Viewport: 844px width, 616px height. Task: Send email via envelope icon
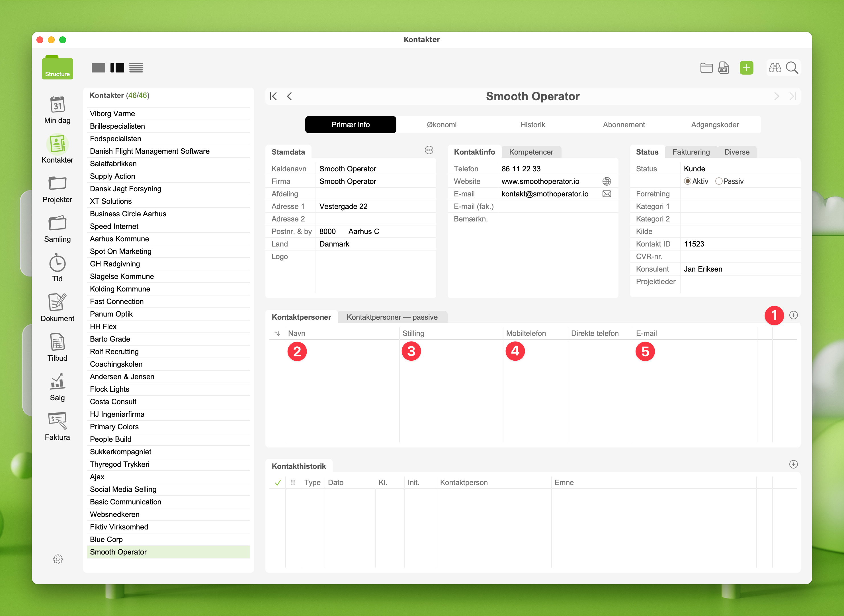(607, 194)
